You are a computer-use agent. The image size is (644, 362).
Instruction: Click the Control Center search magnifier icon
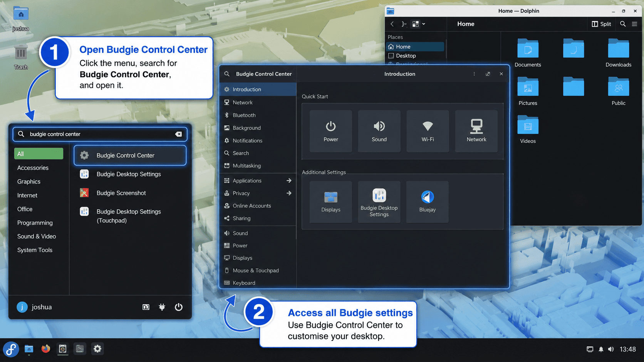227,74
